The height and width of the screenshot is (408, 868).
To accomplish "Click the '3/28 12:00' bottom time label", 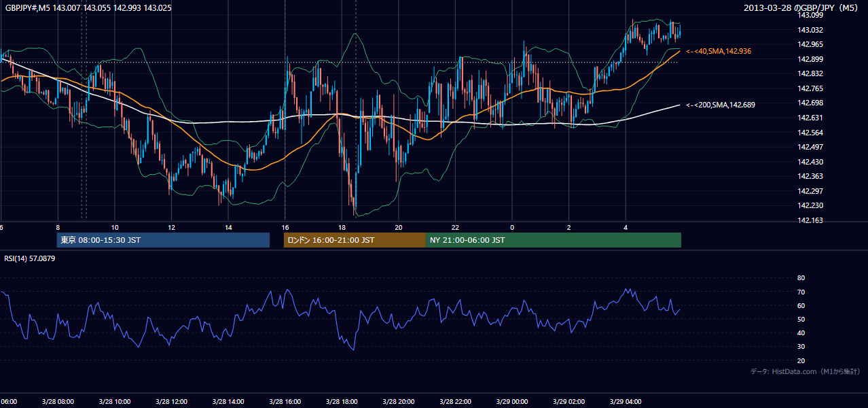I will pyautogui.click(x=171, y=402).
